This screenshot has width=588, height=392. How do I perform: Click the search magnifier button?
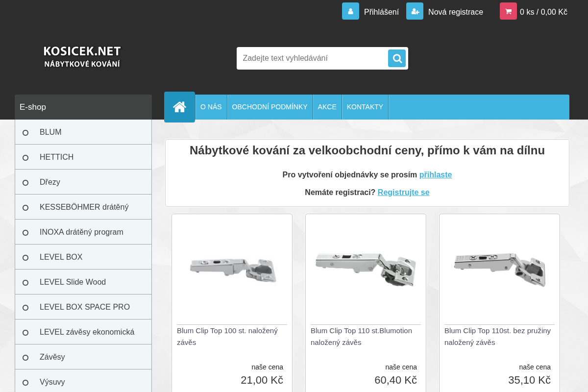click(397, 58)
